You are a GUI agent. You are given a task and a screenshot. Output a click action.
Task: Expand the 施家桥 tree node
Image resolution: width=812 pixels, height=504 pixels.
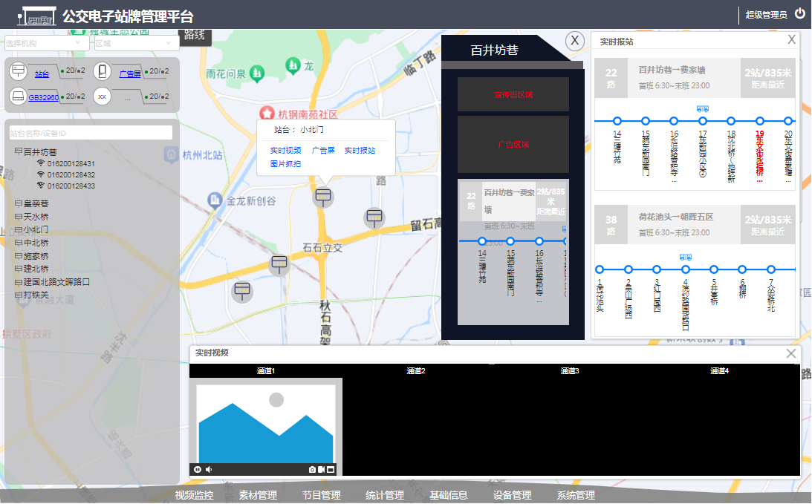tap(19, 256)
